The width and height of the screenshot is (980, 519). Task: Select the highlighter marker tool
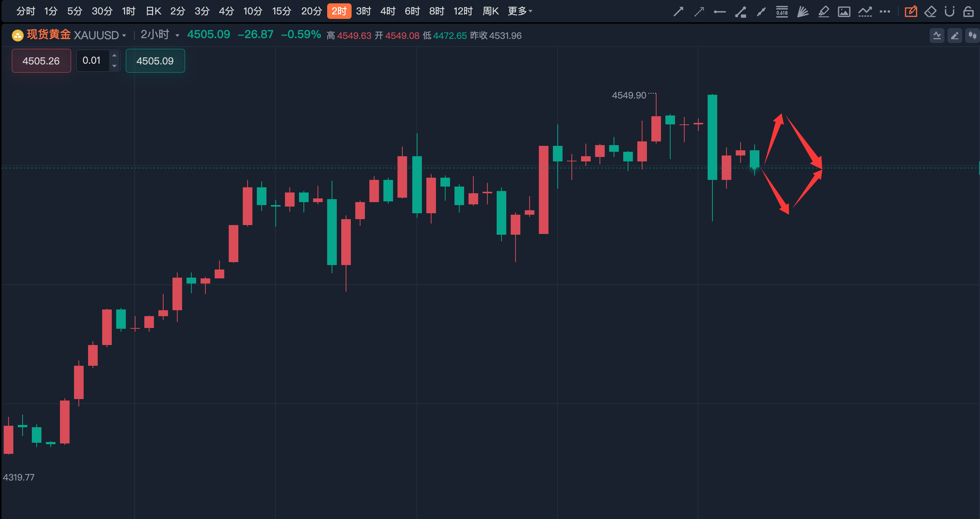(x=823, y=11)
